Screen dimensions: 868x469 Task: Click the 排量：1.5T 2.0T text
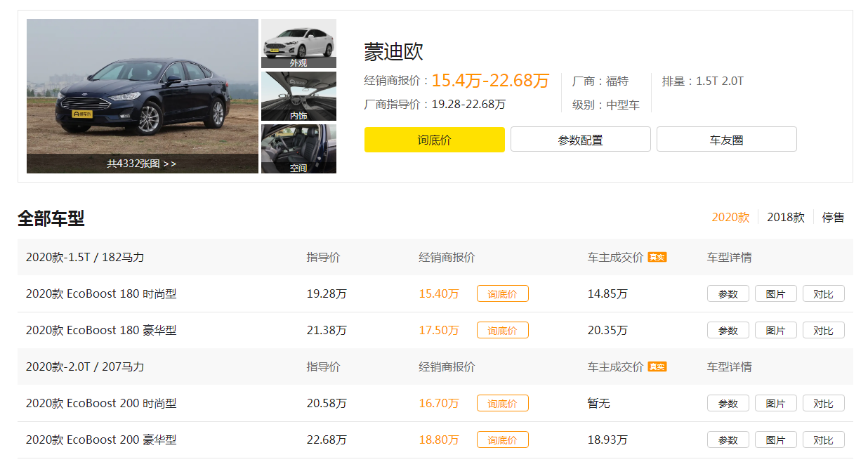[703, 81]
